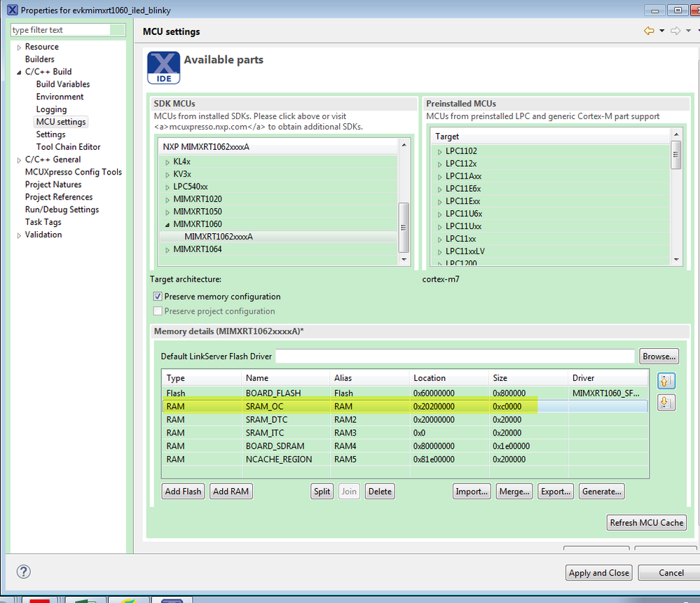
Task: Open back navigation history dropdown arrow
Action: click(661, 31)
